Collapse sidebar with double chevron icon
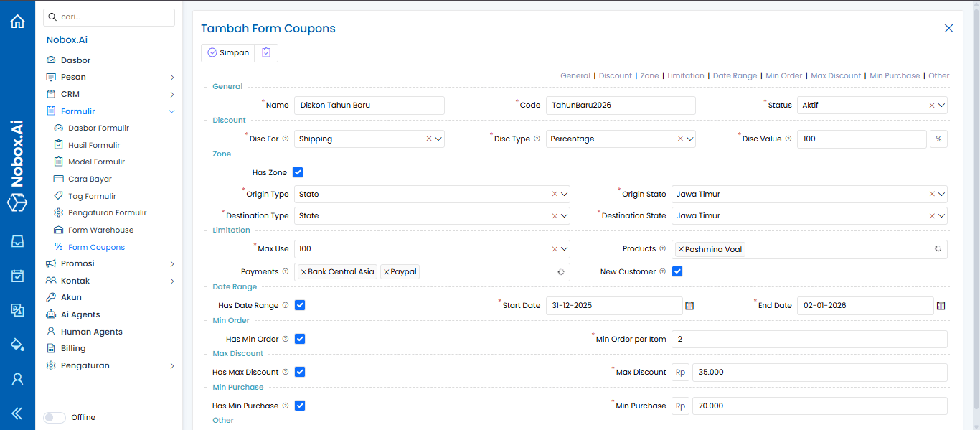 coord(17,413)
